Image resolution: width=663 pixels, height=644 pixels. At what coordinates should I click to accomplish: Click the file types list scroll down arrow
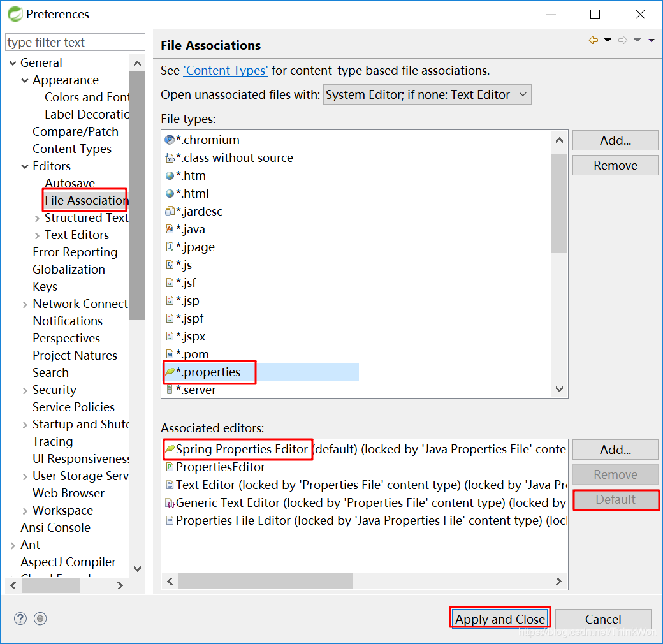coord(559,389)
